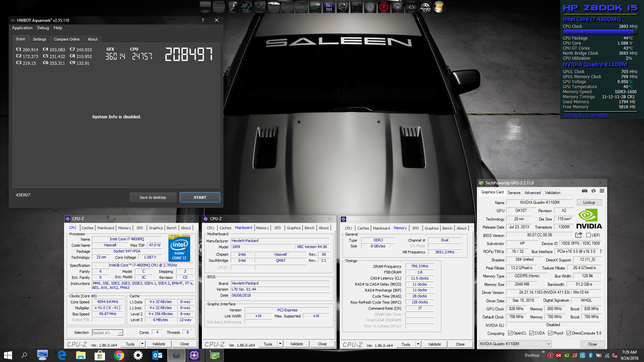Switch to the Compare Online tab
Viewport: 644px width, 362px height.
pos(67,39)
